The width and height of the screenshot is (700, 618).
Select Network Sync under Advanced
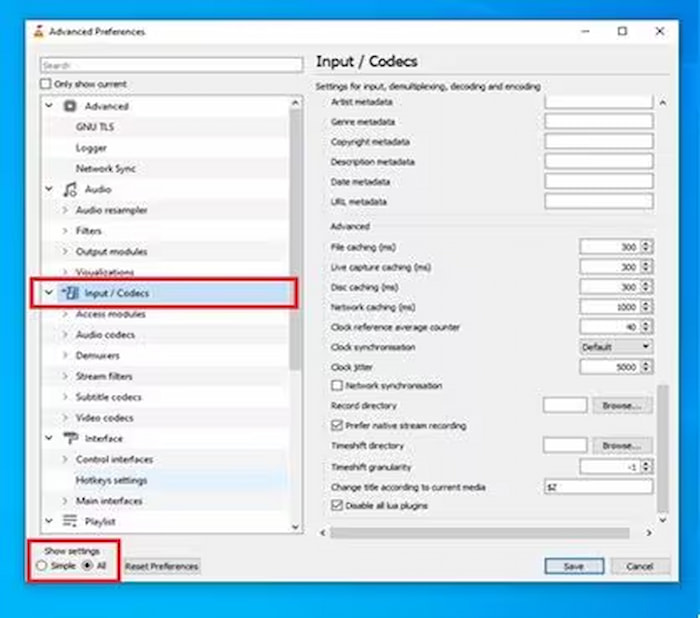[x=105, y=169]
